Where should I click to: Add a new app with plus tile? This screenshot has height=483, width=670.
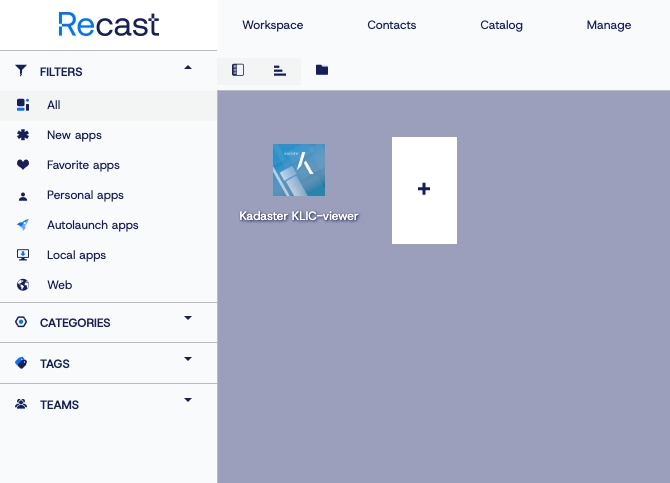click(424, 190)
